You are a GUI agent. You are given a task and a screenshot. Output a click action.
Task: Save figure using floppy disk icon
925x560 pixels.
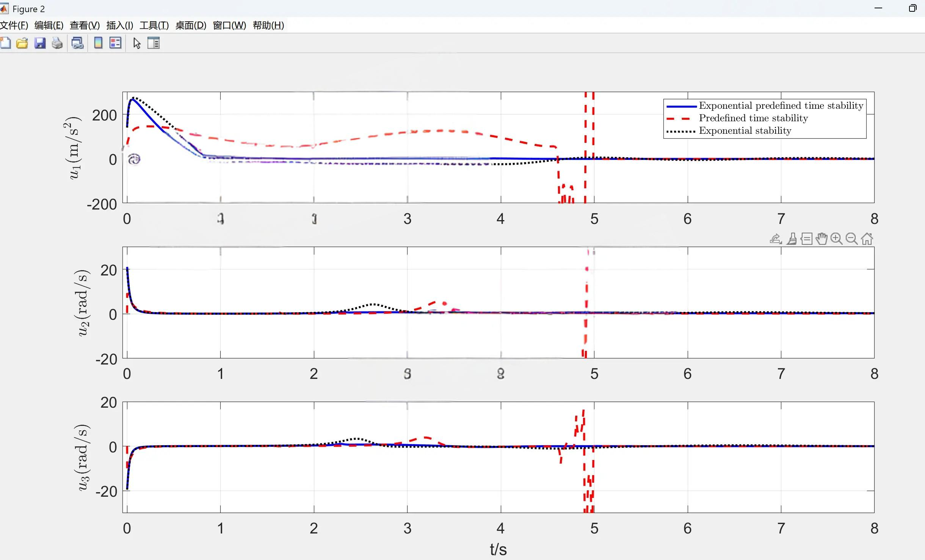40,43
